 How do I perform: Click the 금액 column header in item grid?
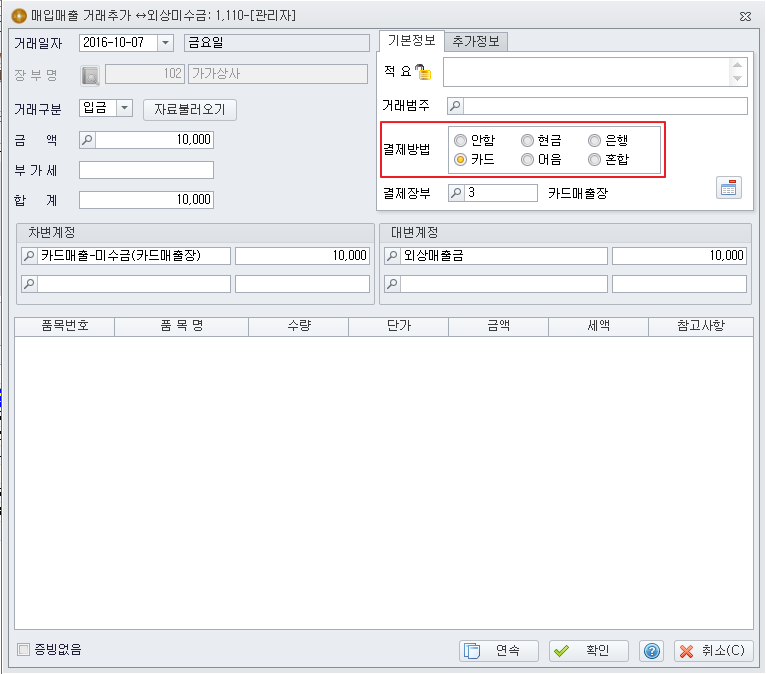tap(498, 326)
